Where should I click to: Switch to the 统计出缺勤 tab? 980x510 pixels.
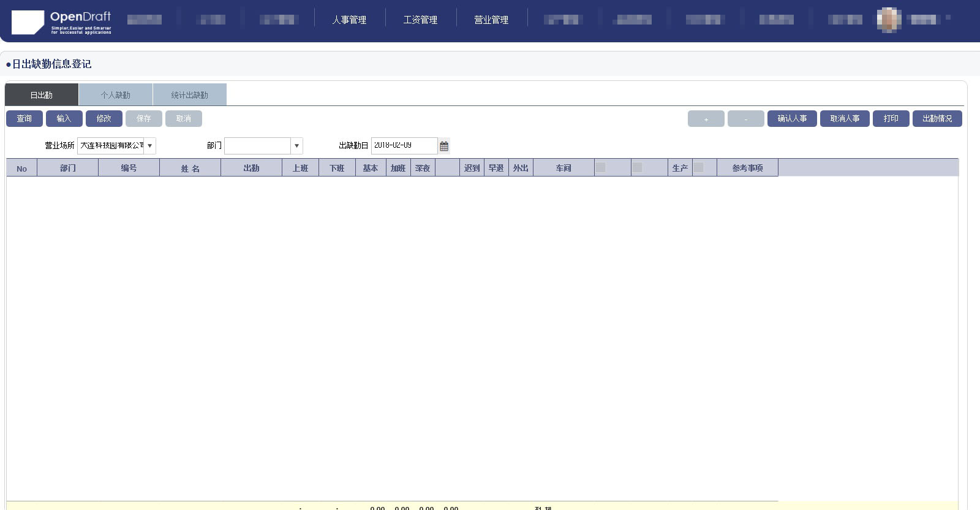click(190, 95)
